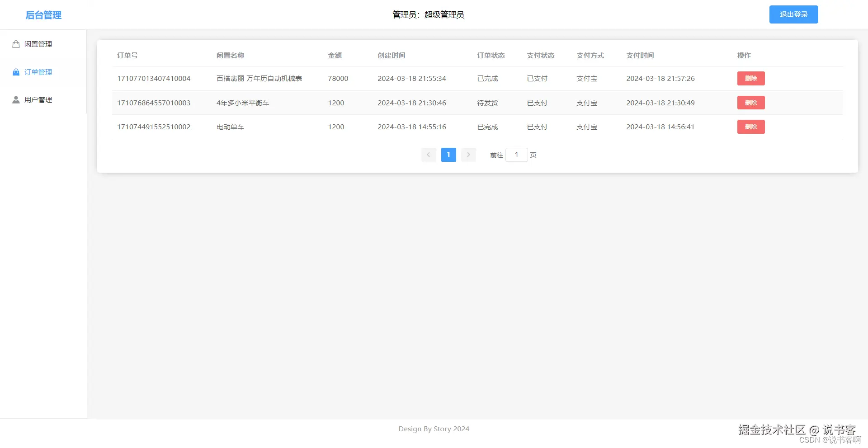Click the 后台管理 logo text
This screenshot has height=448, width=868.
point(43,14)
